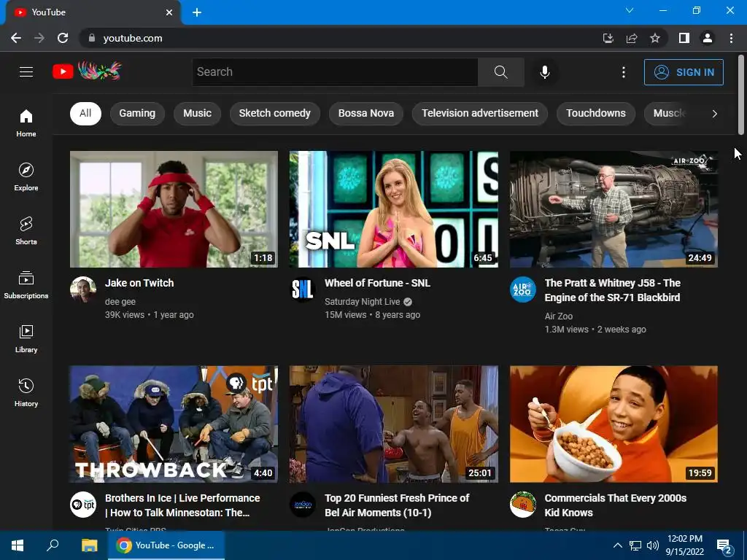Open Shorts in the sidebar
Viewport: 747px width, 560px height.
26,231
